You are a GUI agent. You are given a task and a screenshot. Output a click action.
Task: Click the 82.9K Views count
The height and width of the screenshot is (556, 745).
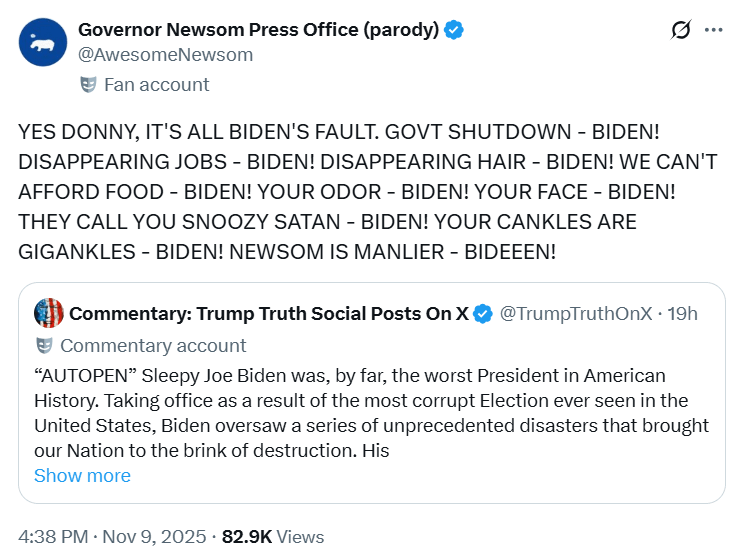coord(273,537)
